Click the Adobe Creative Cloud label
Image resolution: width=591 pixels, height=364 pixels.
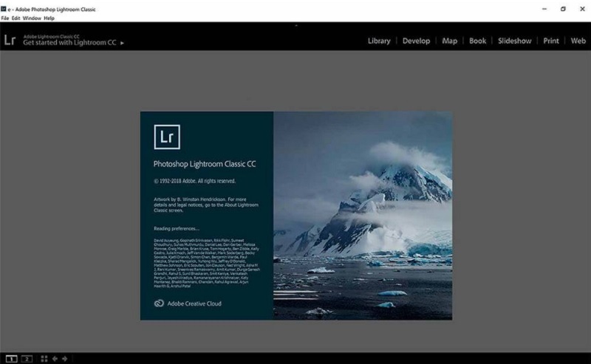(194, 303)
